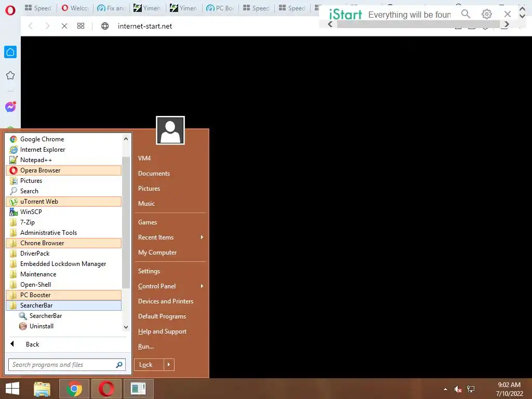
Task: Open Notepad++ from the programs list
Action: [x=64, y=160]
